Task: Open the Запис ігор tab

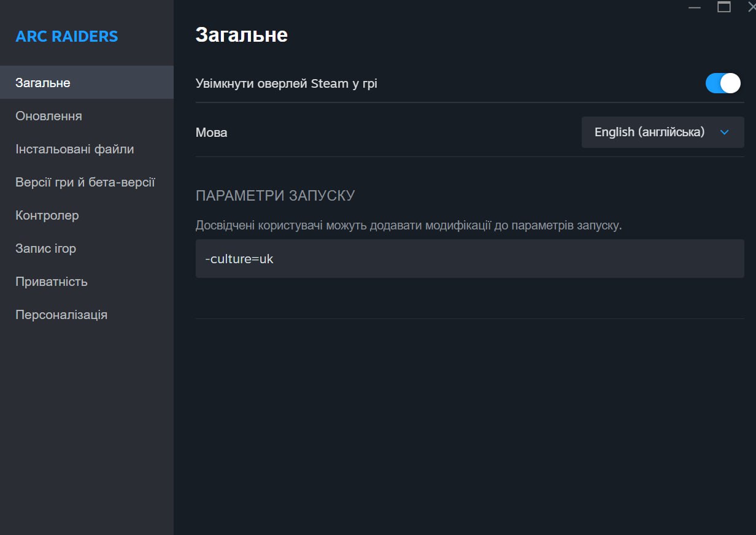Action: tap(45, 248)
